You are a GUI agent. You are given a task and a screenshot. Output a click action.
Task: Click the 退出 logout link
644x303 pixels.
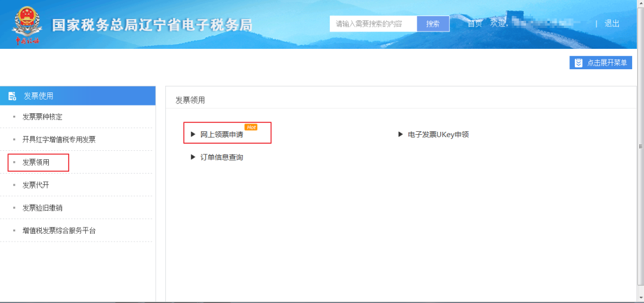coord(612,24)
